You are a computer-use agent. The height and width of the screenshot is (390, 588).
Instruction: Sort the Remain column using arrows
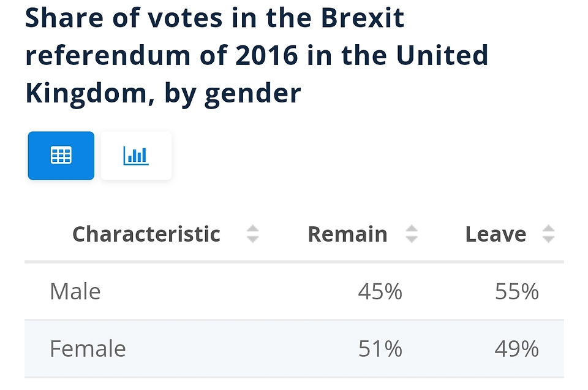tap(412, 234)
